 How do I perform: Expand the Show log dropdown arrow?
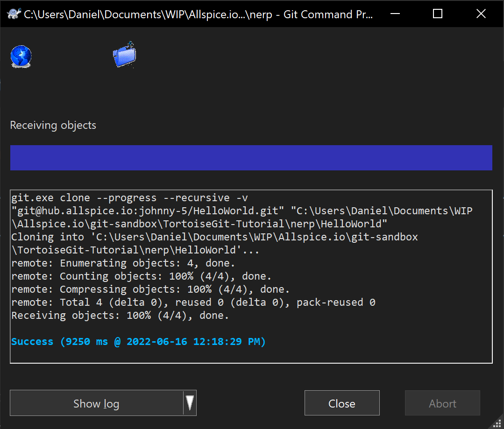tap(190, 403)
